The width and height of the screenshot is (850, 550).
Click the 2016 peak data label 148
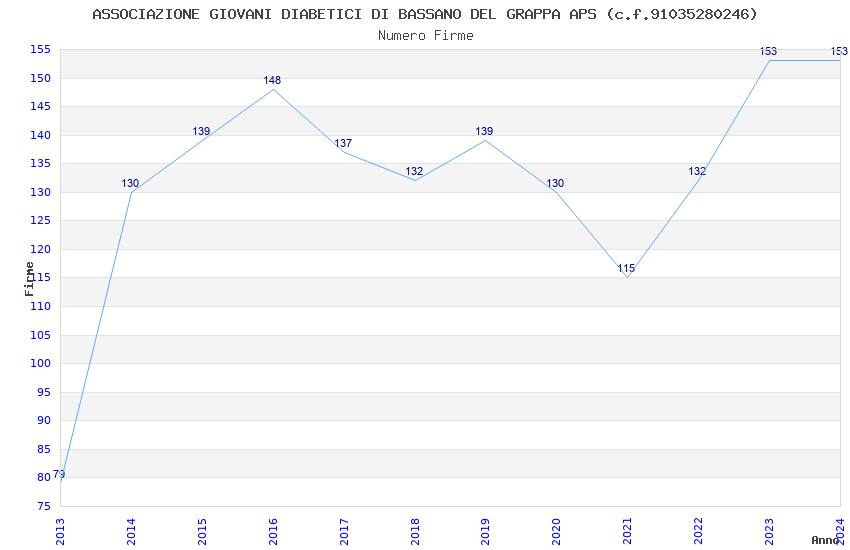point(272,80)
